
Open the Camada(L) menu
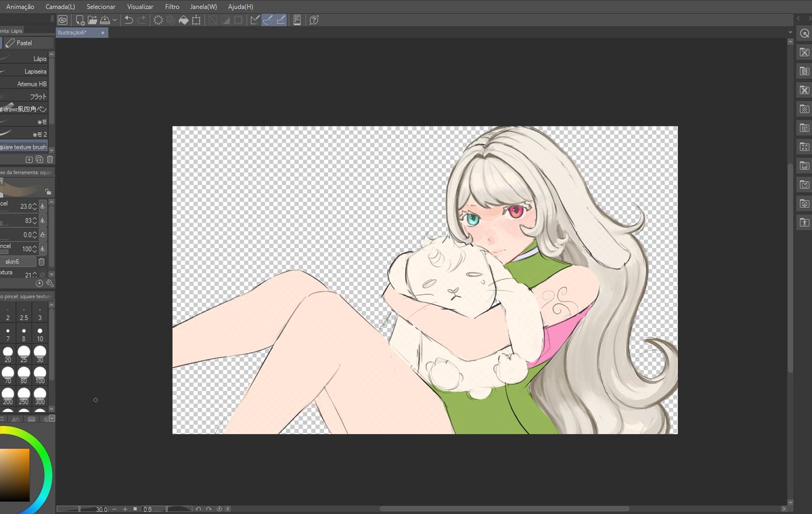point(60,6)
